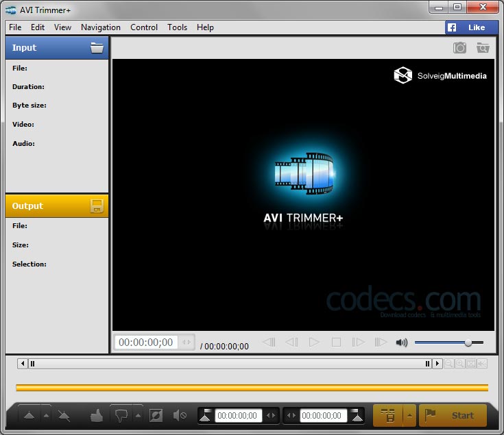Image resolution: width=504 pixels, height=435 pixels.
Task: Click the Play button
Action: [314, 343]
